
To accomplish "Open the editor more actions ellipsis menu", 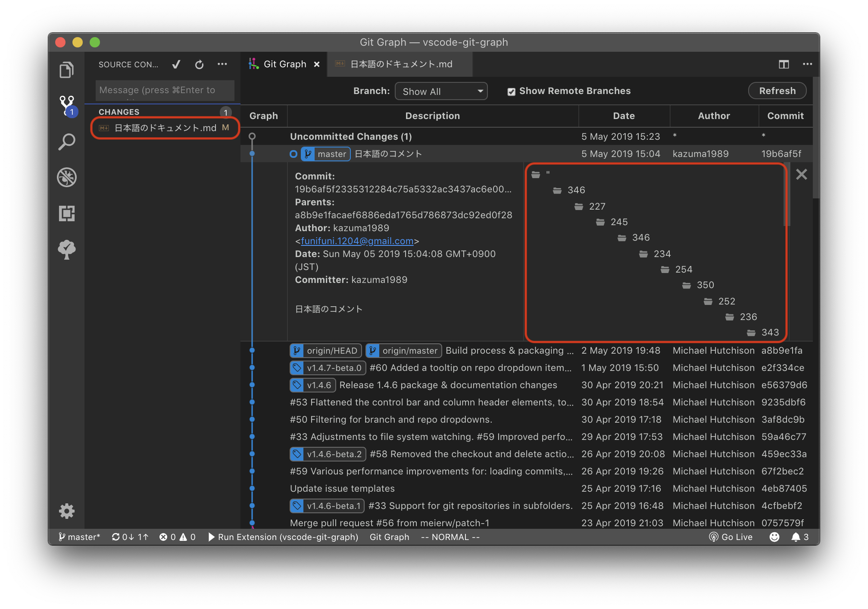I will point(807,64).
